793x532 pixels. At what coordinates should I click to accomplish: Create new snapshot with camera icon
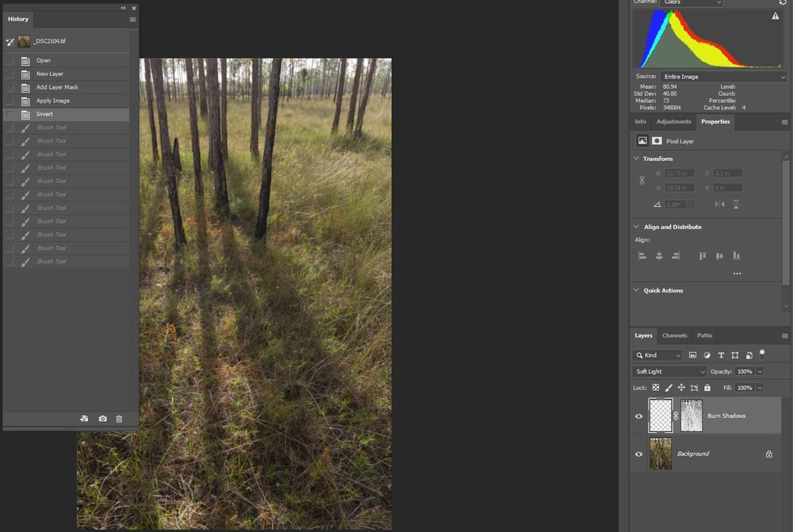tap(102, 419)
